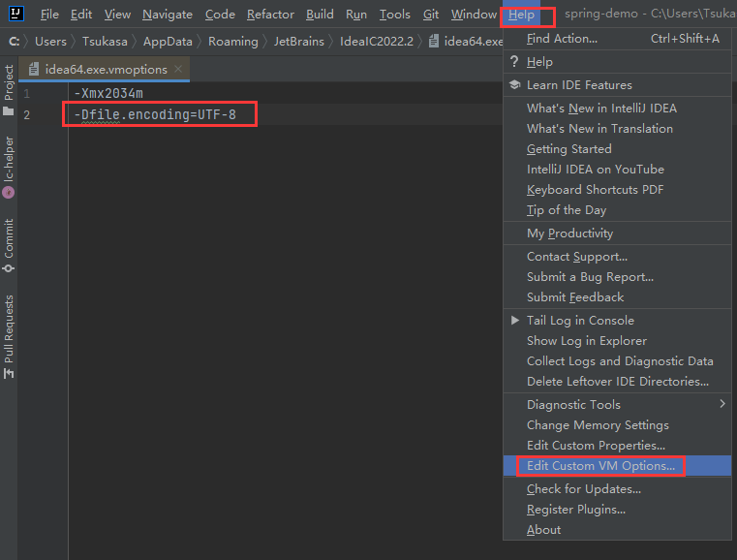Choose What's New in IntelliJ IDEA
Image resolution: width=737 pixels, height=560 pixels.
click(617, 109)
